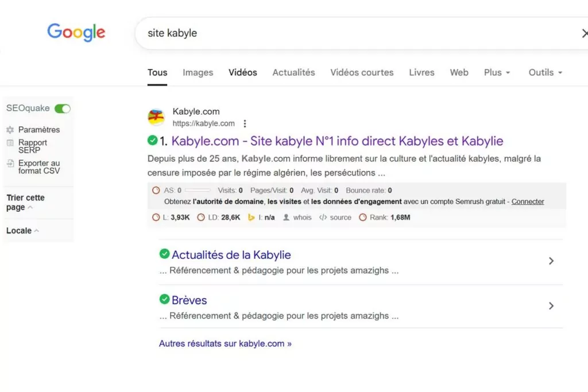Open the Vidéos tab
588x392 pixels.
243,72
